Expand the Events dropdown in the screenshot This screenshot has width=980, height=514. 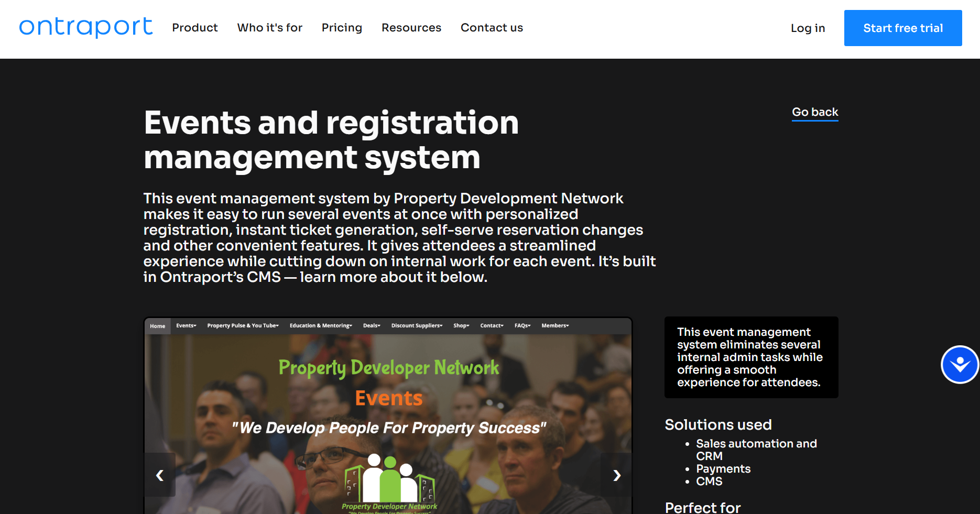click(186, 326)
